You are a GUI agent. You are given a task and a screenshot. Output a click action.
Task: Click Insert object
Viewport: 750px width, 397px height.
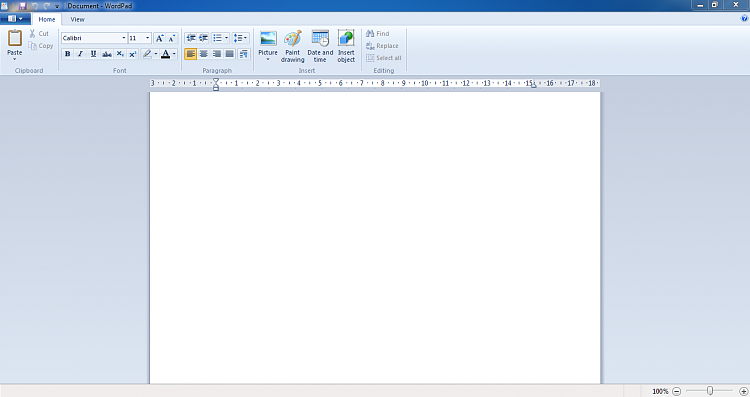(346, 46)
